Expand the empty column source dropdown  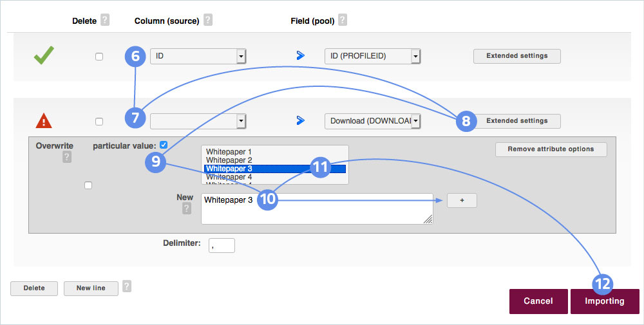pos(198,120)
